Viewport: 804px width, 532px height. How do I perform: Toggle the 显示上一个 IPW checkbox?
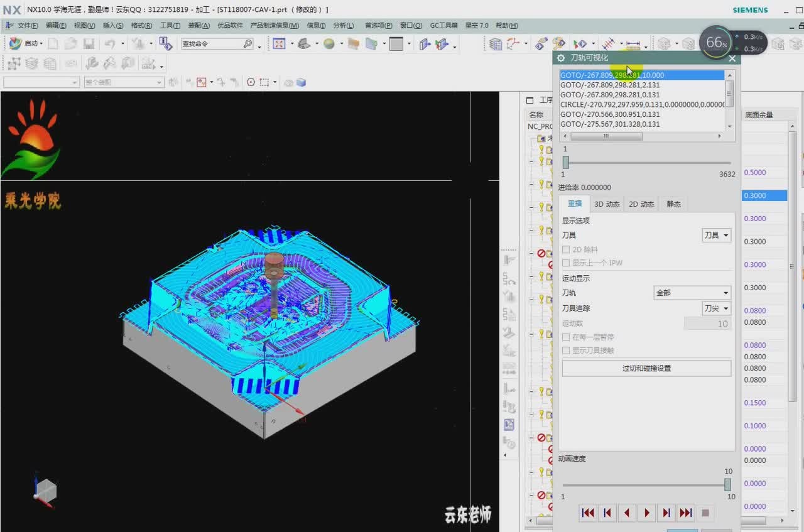[566, 263]
